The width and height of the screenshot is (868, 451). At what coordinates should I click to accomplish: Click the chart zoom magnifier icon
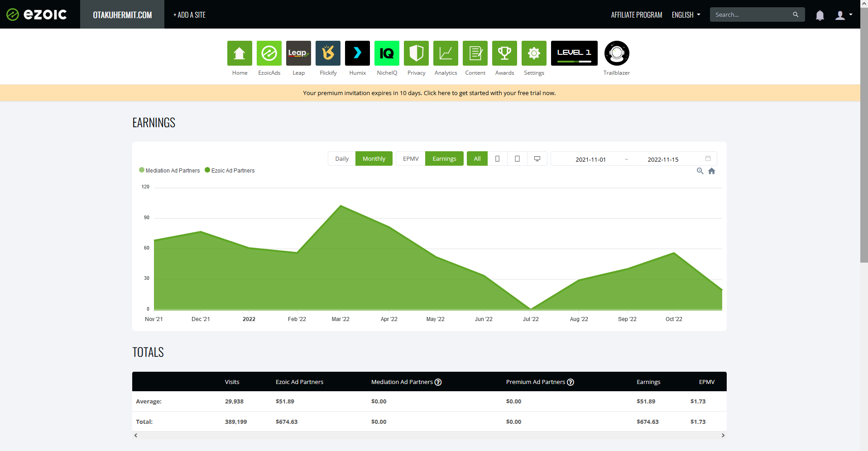(700, 171)
